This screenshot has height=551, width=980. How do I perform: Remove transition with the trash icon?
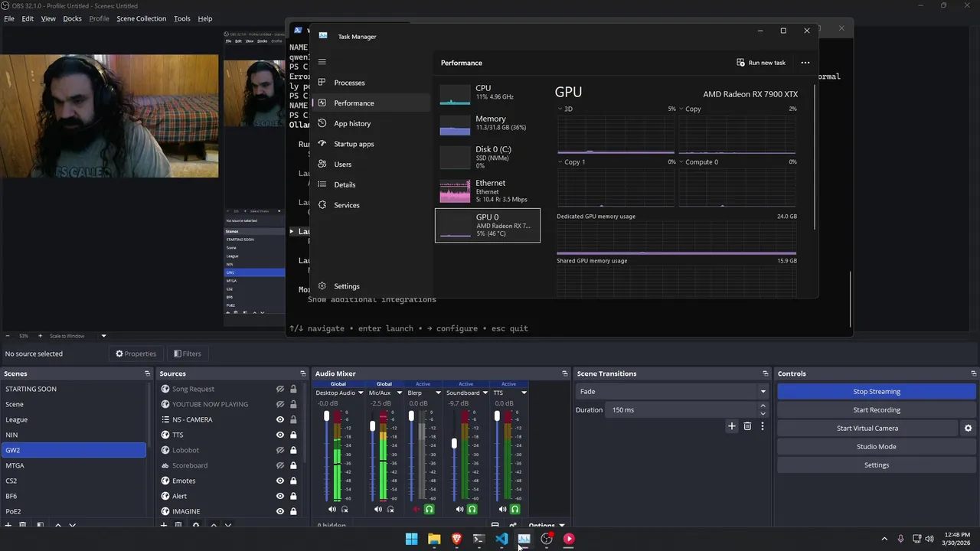747,426
